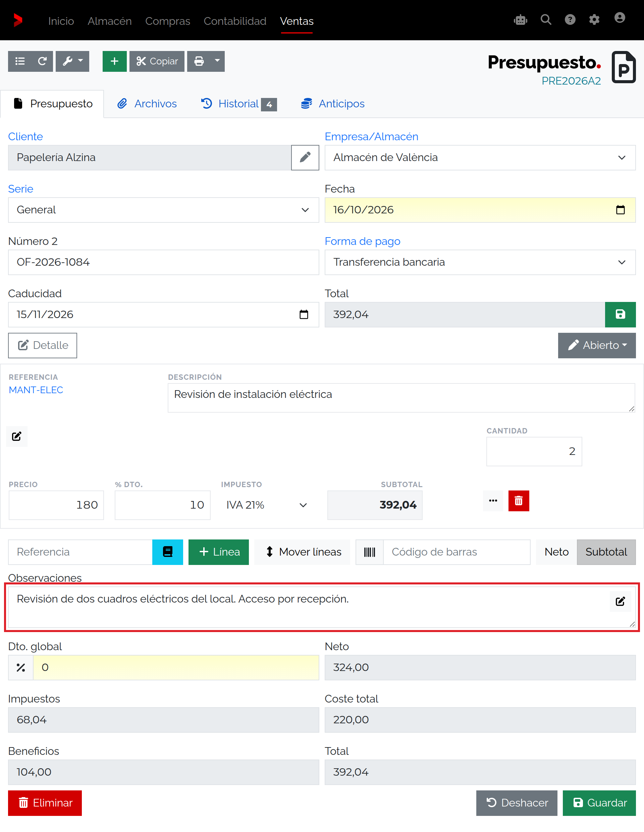Create new document with green plus button
Screen dimensions: 644x832
[114, 61]
